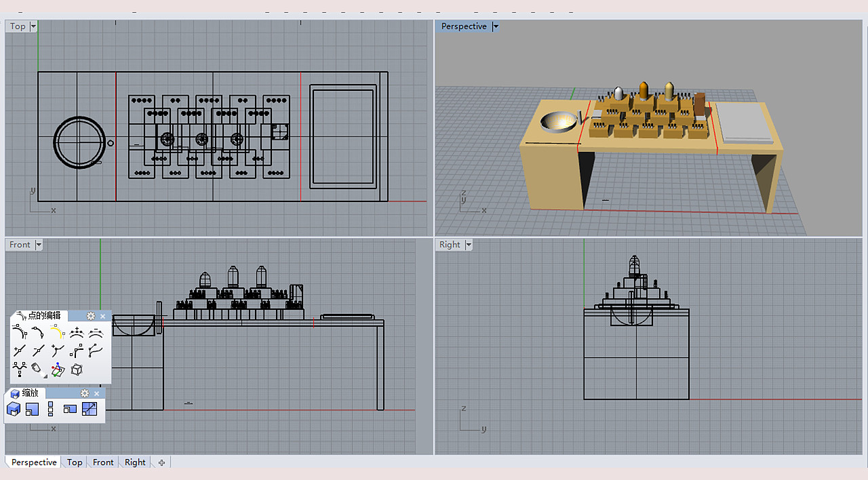868x480 pixels.
Task: Select the insert kink (plus line) icon
Action: click(x=19, y=351)
